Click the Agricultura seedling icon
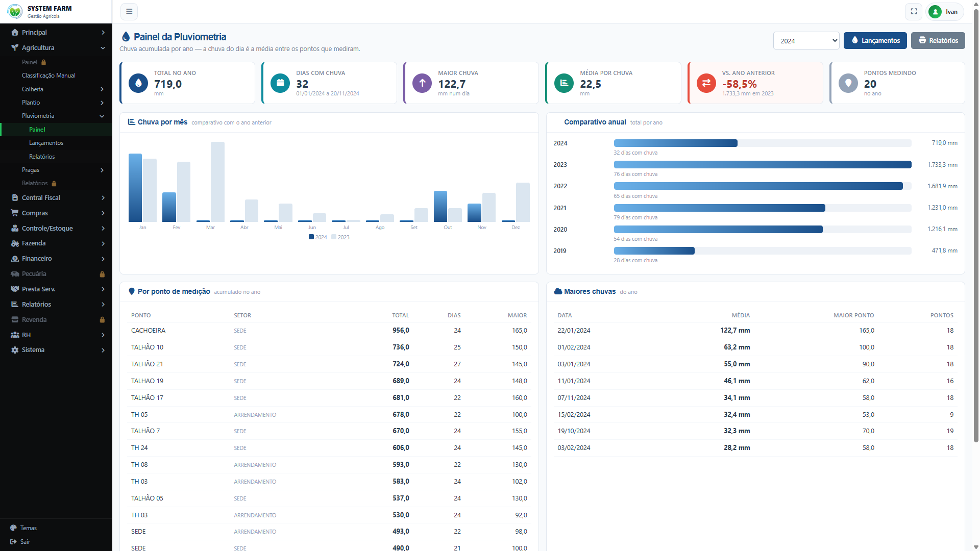This screenshot has height=551, width=980. (x=15, y=47)
